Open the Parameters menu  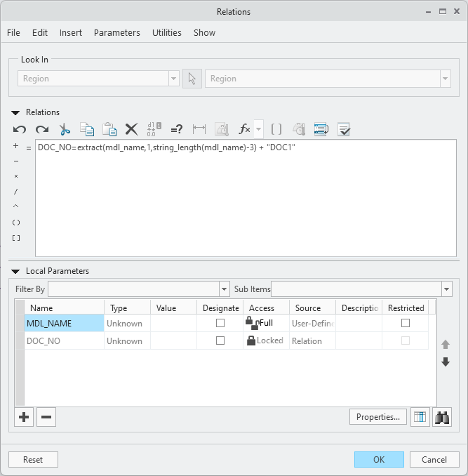pos(116,32)
